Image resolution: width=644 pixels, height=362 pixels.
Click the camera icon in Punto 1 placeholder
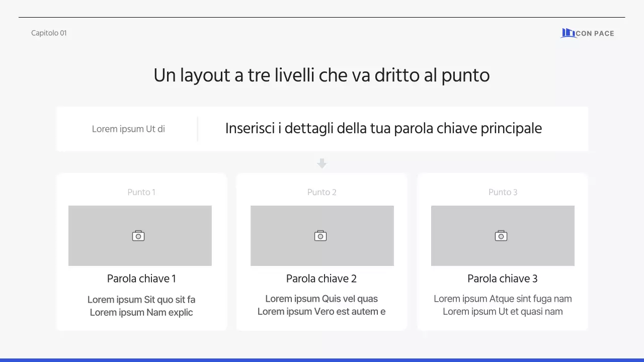[x=139, y=235]
